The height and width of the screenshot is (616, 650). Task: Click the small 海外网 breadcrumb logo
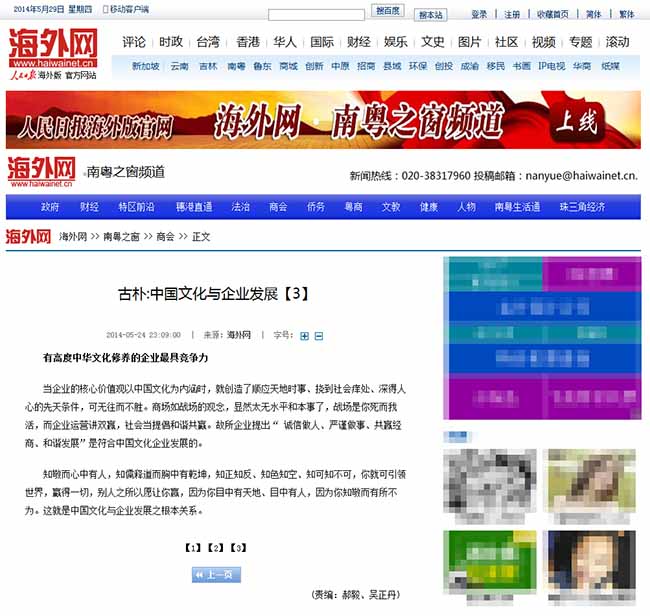point(28,237)
